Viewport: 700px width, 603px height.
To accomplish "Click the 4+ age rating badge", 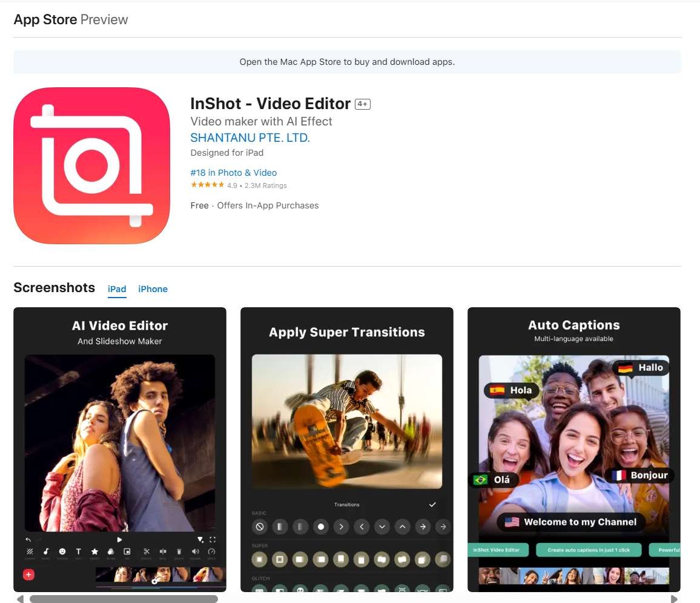I will coord(363,104).
